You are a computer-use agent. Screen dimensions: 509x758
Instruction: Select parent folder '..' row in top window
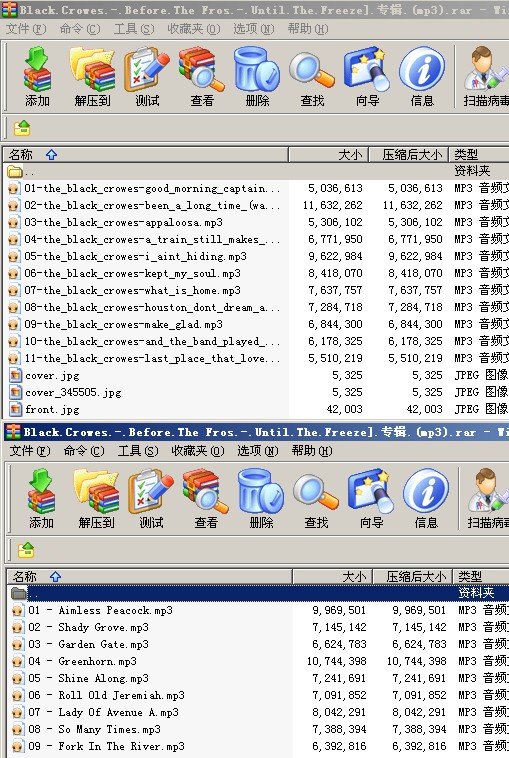[x=256, y=171]
